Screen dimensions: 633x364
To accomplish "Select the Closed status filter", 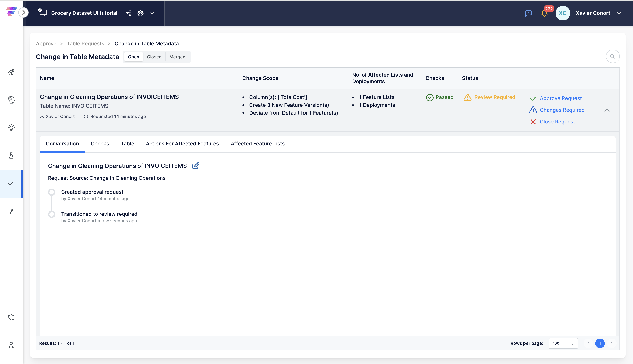I will (x=154, y=57).
